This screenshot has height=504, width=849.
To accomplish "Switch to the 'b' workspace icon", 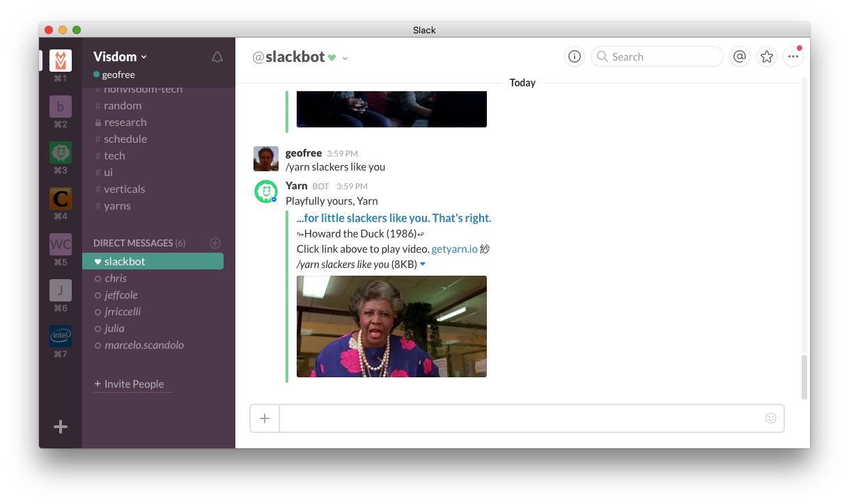I will [61, 107].
